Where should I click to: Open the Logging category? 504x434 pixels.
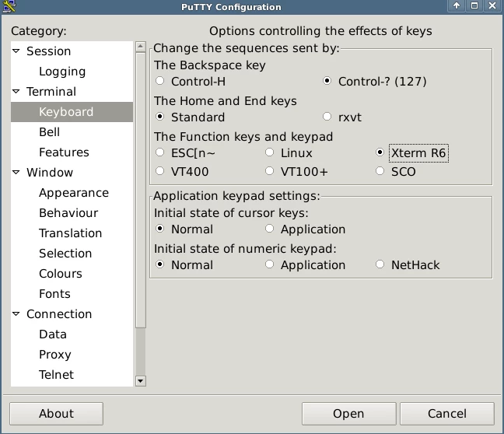[62, 72]
